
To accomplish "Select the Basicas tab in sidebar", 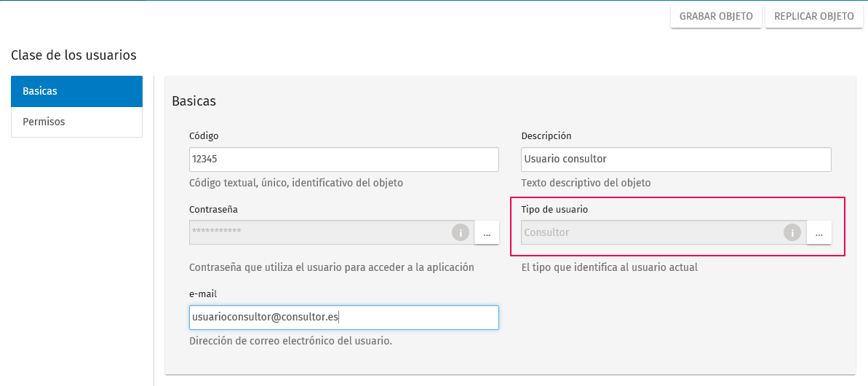I will point(77,91).
